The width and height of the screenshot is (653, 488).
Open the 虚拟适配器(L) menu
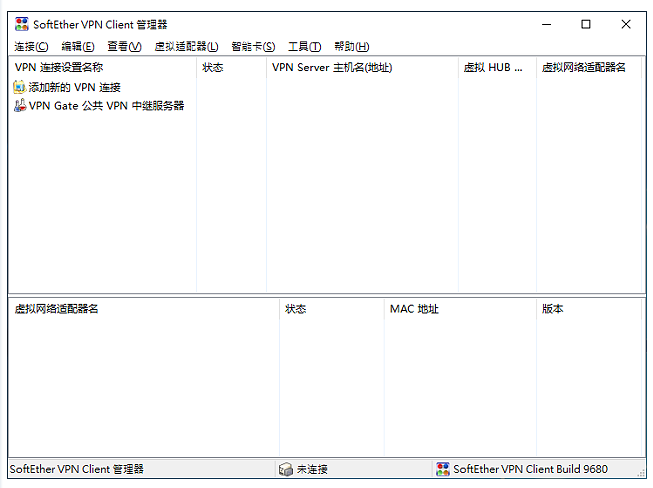pyautogui.click(x=186, y=46)
